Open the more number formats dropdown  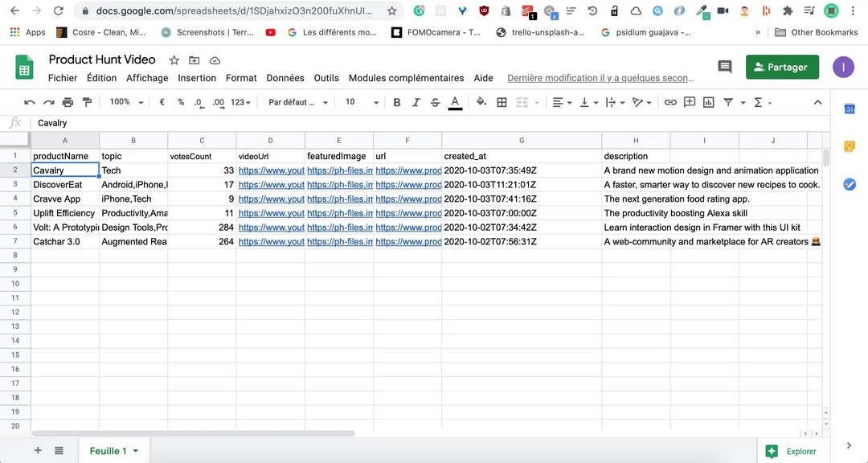[x=240, y=102]
